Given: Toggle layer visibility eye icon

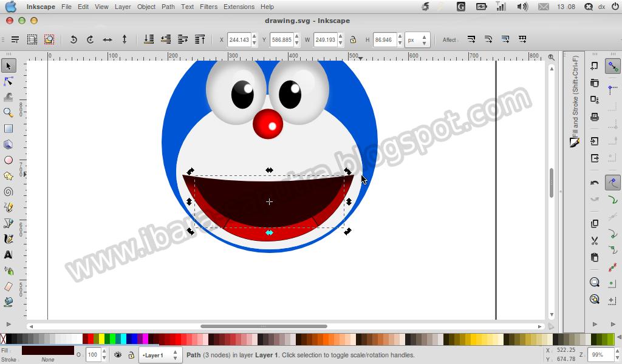Looking at the screenshot, I should pos(118,355).
